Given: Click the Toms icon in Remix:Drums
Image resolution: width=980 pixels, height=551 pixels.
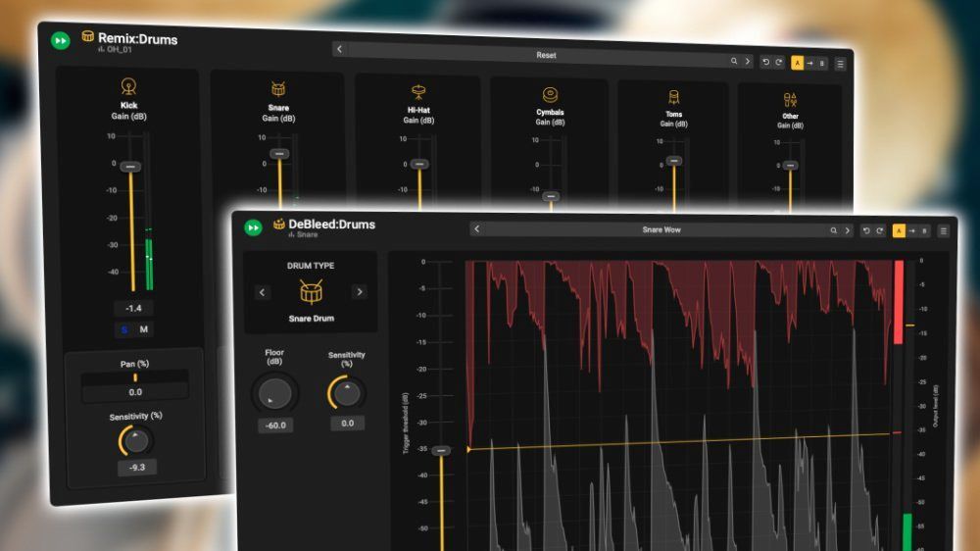Looking at the screenshot, I should (x=673, y=98).
